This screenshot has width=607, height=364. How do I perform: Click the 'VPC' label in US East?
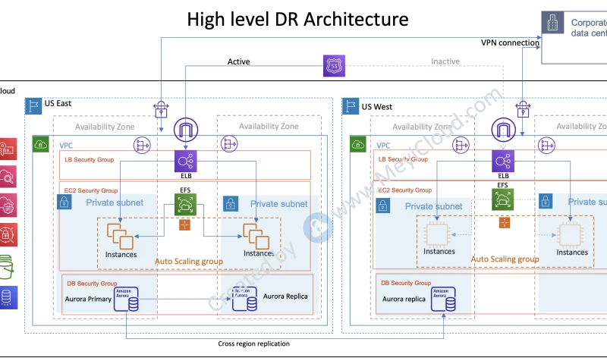pos(66,146)
